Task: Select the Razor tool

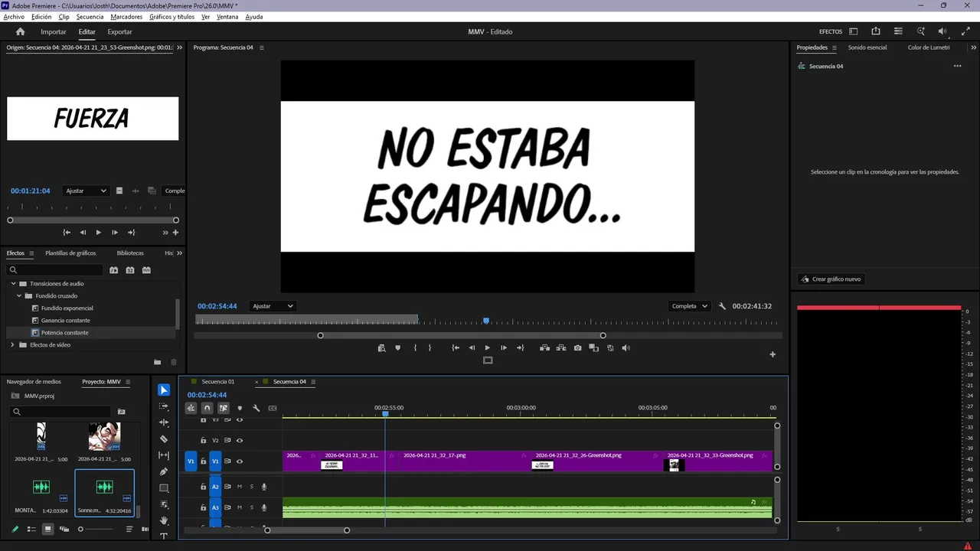Action: tap(164, 439)
